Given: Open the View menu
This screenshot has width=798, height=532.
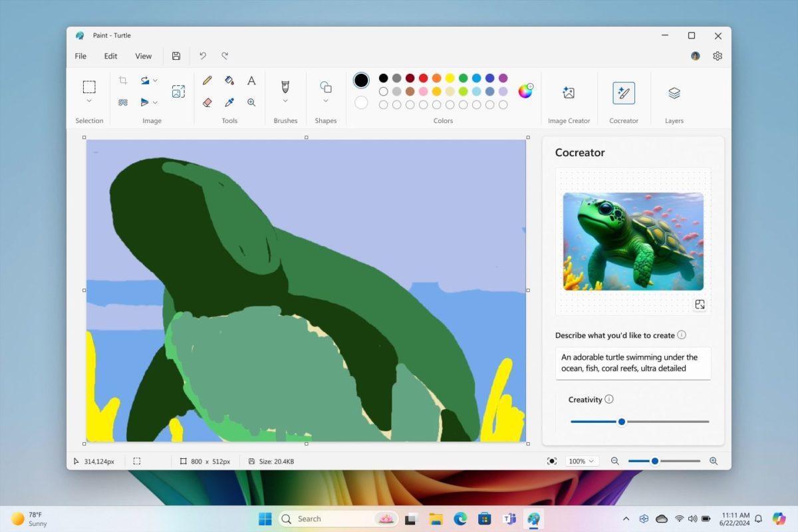Looking at the screenshot, I should coord(144,56).
